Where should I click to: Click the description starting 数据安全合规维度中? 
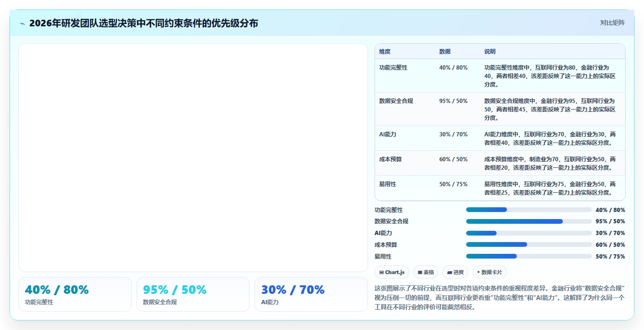pos(550,110)
